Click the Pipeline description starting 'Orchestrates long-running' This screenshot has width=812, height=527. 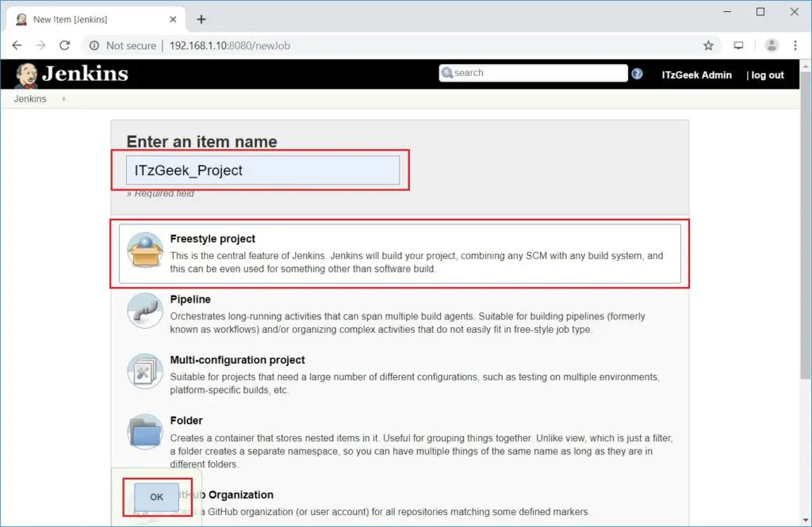[x=408, y=323]
